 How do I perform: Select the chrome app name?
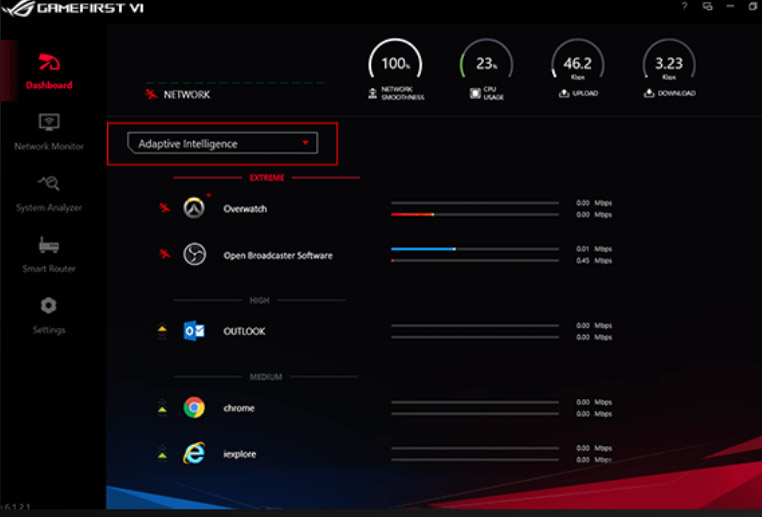pos(239,408)
